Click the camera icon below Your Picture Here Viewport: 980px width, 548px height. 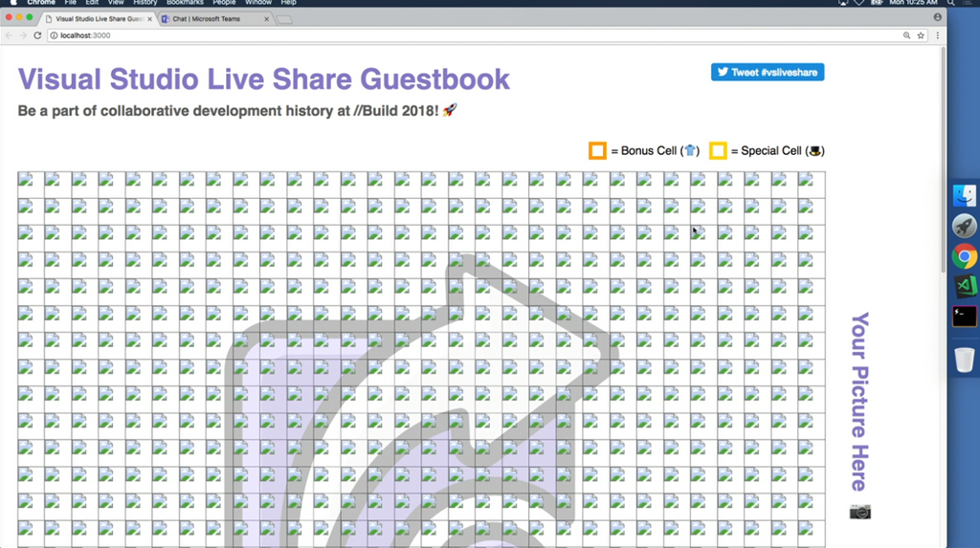860,513
